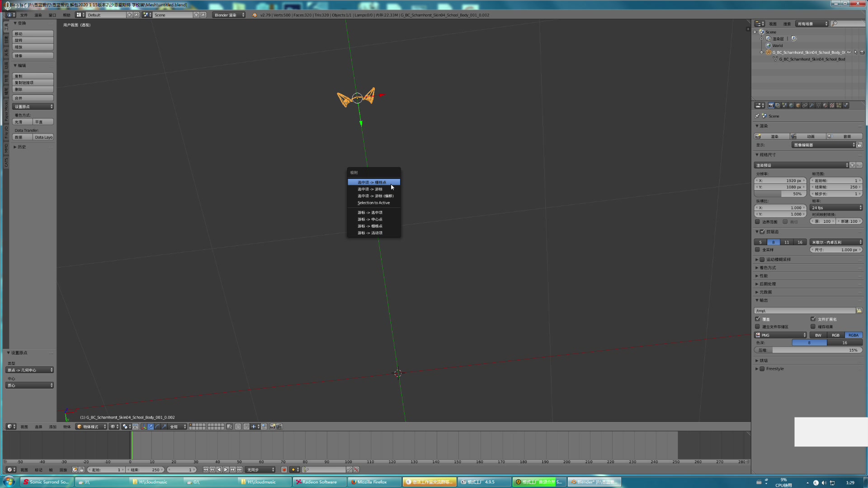
Task: Open the particles properties tab
Action: click(x=839, y=105)
